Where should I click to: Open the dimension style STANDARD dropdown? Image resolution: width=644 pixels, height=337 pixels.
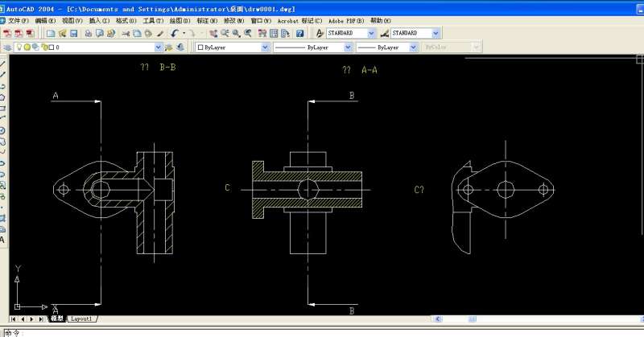[x=436, y=34]
